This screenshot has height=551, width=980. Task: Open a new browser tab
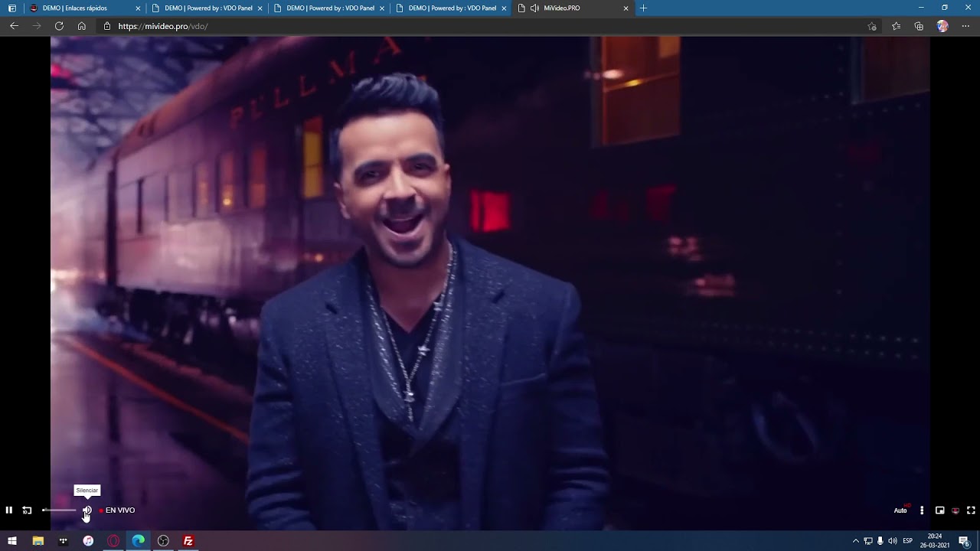643,8
